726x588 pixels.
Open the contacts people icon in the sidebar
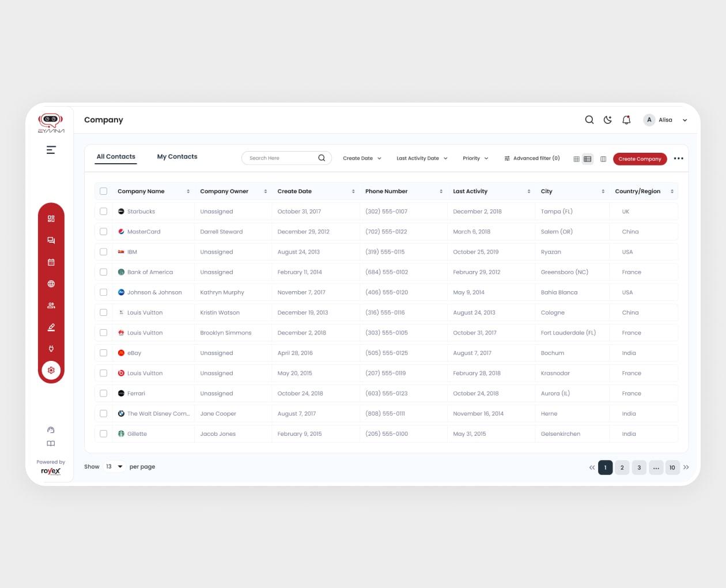point(51,305)
